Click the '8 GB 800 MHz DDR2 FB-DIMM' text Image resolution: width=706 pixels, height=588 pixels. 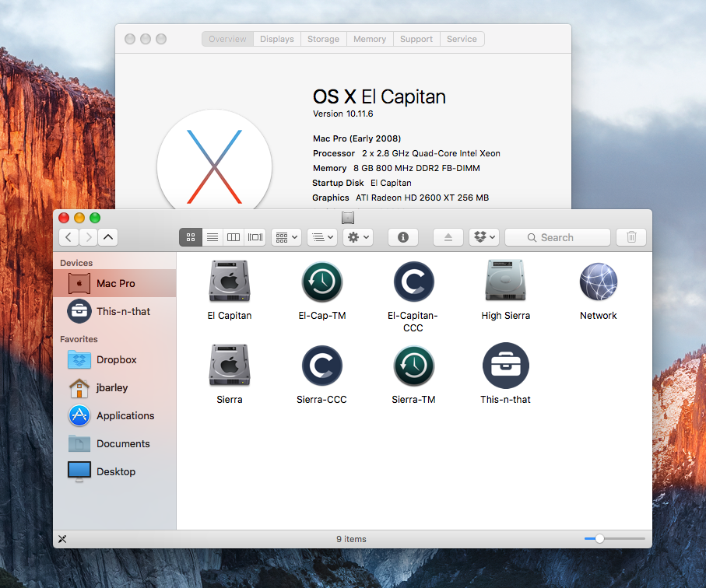tap(416, 168)
